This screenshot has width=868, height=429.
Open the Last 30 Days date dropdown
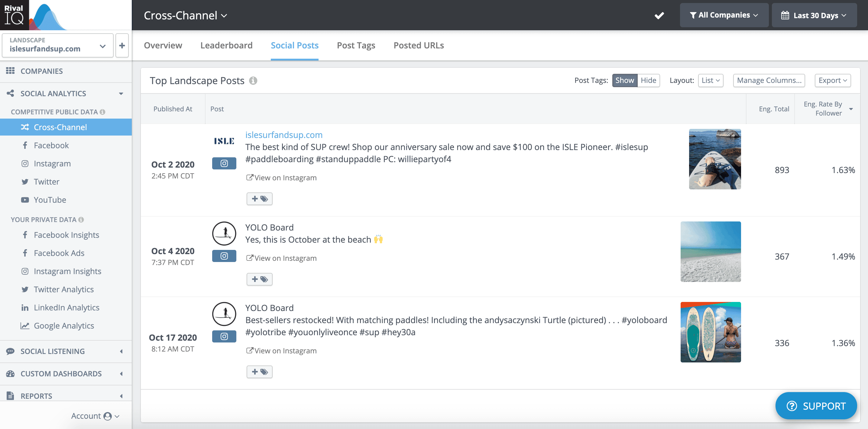[x=814, y=15]
